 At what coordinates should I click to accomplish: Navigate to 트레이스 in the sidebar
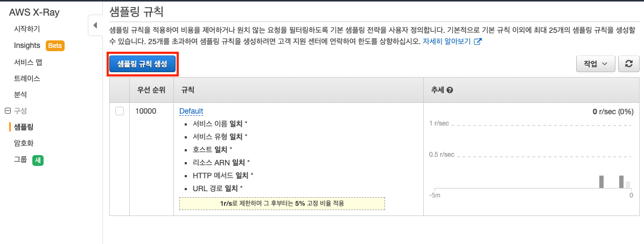coord(27,78)
